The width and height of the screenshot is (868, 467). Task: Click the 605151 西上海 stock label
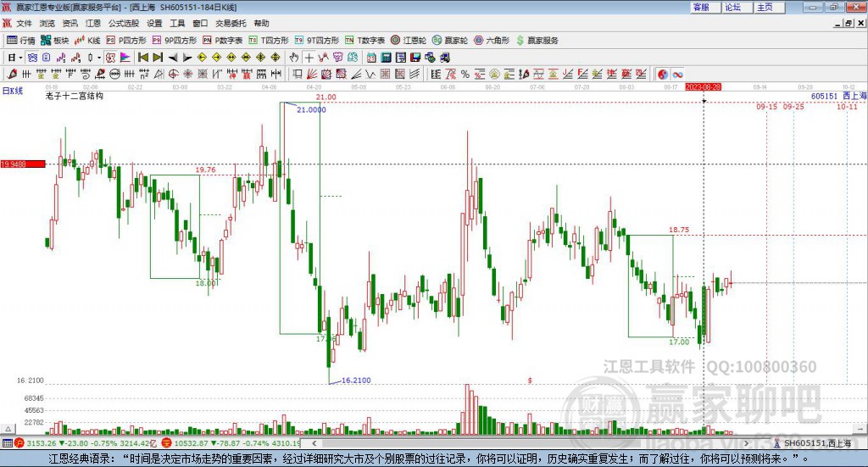(x=838, y=97)
